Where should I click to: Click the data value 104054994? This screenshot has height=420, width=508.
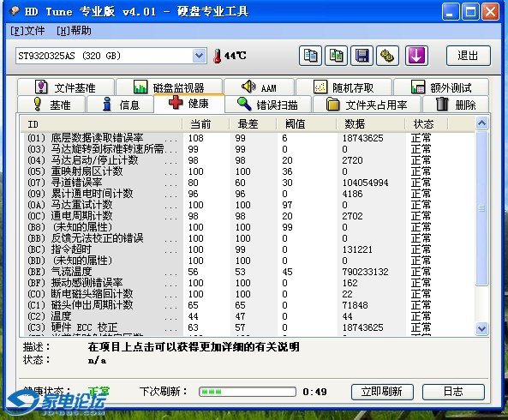click(x=365, y=183)
